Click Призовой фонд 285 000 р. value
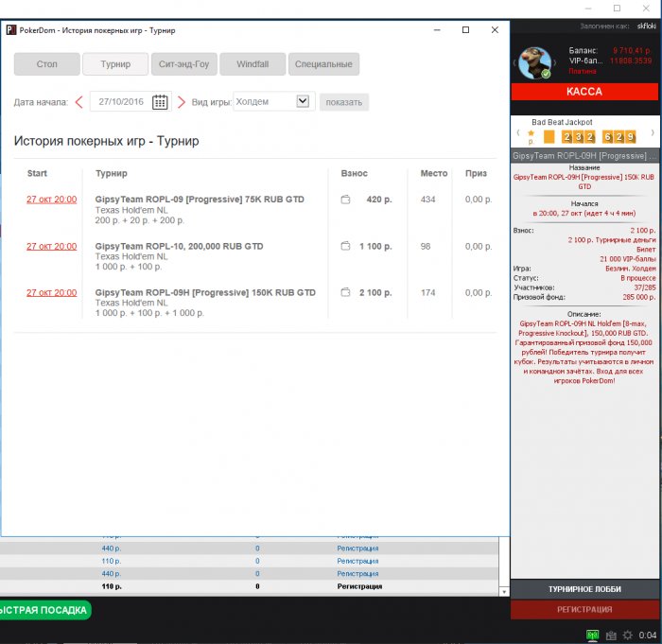The width and height of the screenshot is (662, 644). (638, 297)
